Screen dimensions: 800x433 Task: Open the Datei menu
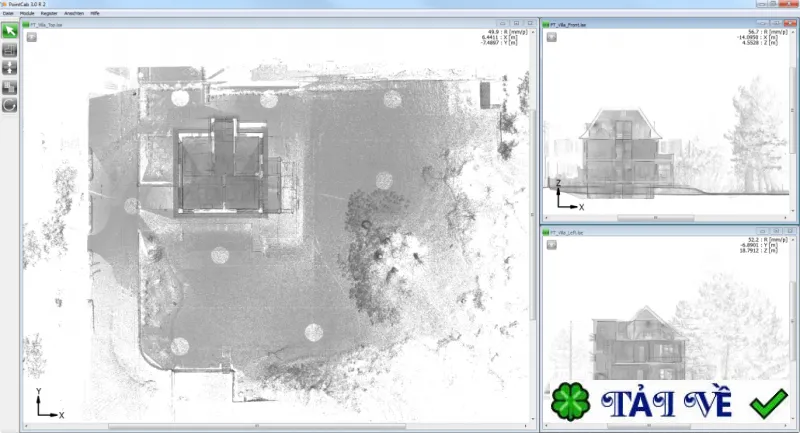8,13
